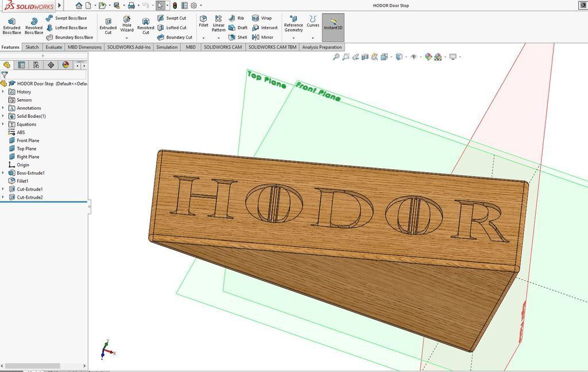
Task: Switch to the Sketch tab
Action: pyautogui.click(x=32, y=47)
